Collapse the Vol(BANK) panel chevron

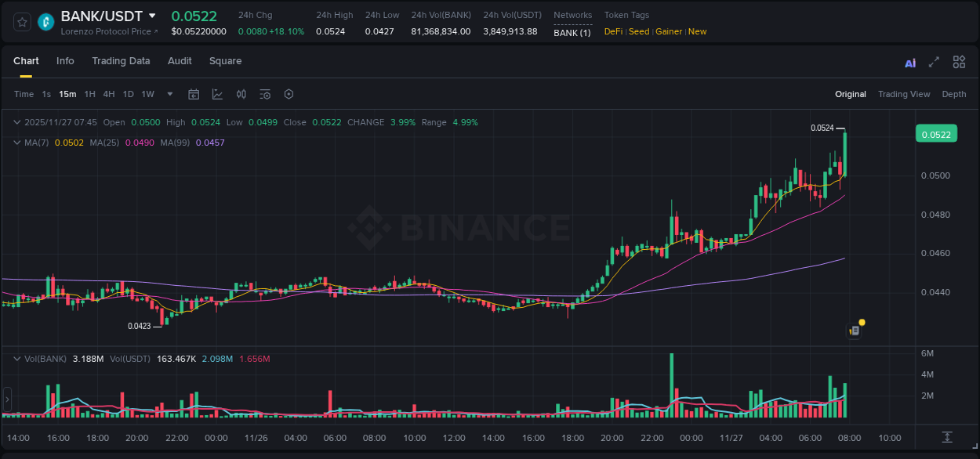click(x=16, y=358)
